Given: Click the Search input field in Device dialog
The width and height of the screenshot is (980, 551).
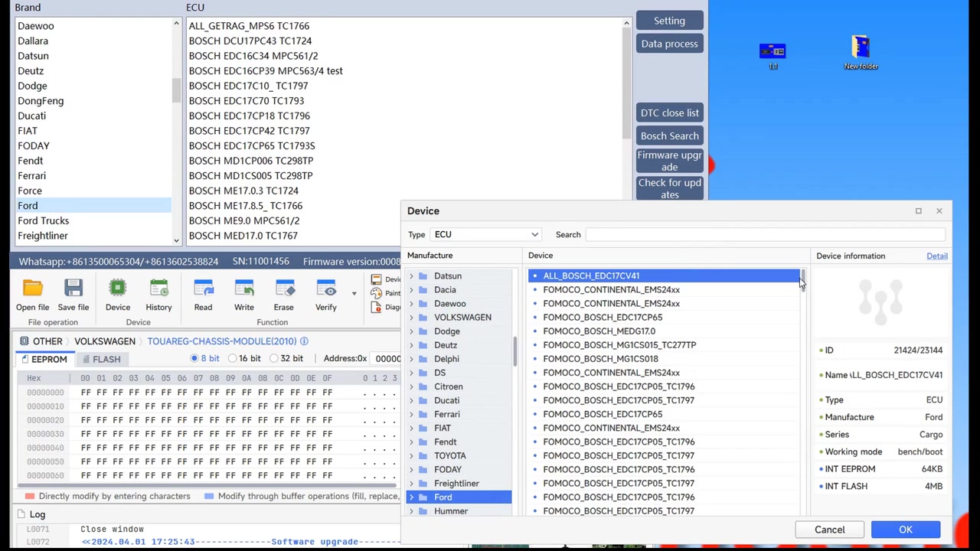Looking at the screenshot, I should (766, 235).
